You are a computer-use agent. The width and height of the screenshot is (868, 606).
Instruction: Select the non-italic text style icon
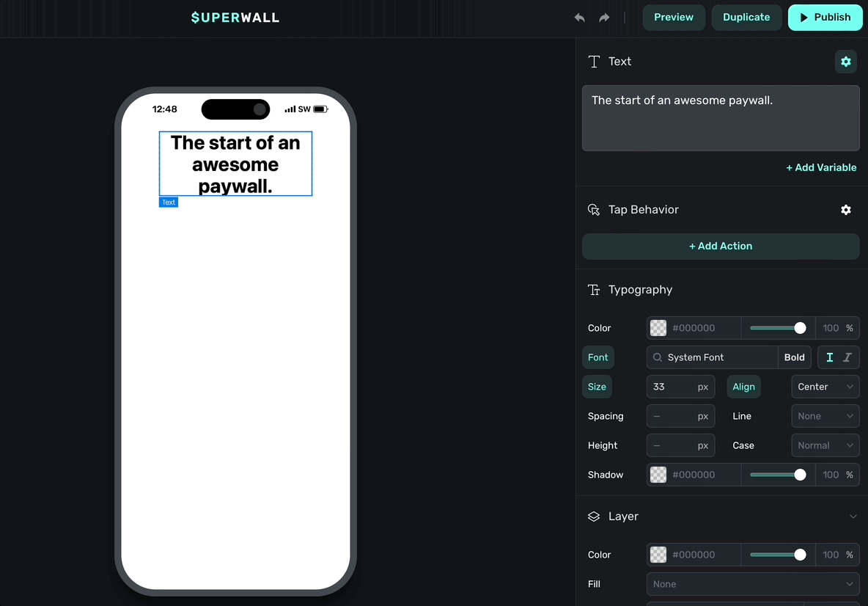click(x=830, y=357)
